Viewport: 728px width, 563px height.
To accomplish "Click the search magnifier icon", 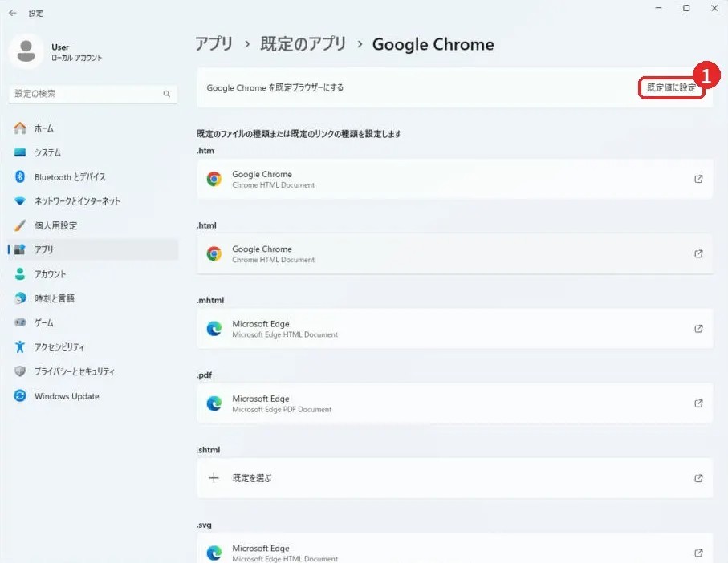I will [x=167, y=94].
